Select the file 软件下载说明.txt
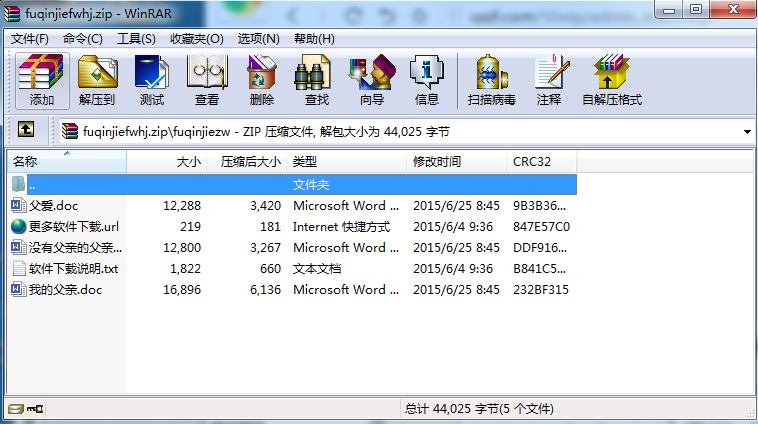Image resolution: width=758 pixels, height=424 pixels. coord(73,268)
